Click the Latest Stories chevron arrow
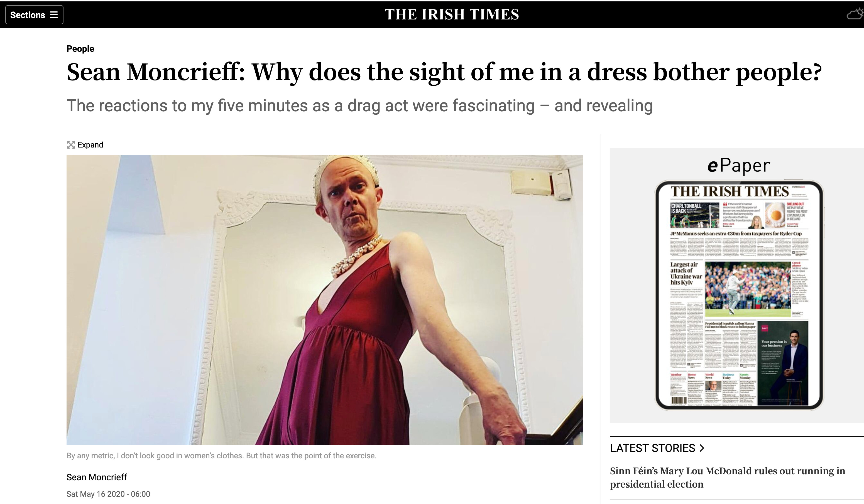 point(702,448)
